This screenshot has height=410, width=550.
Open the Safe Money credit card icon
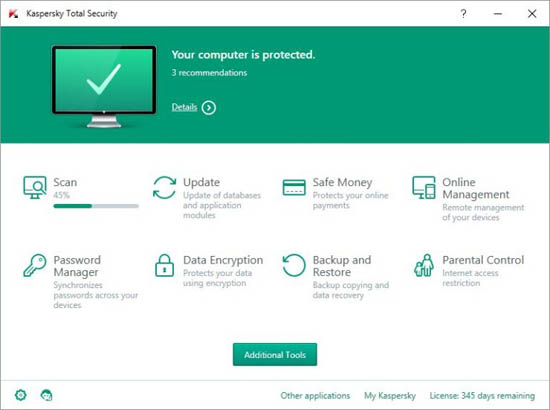(294, 187)
